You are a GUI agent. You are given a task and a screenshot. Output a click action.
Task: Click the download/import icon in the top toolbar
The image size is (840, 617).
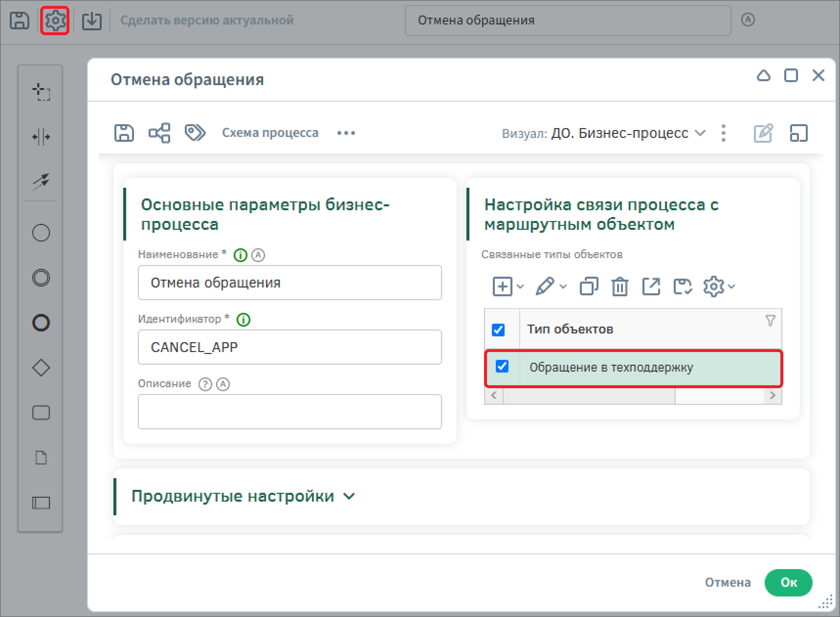pos(91,21)
